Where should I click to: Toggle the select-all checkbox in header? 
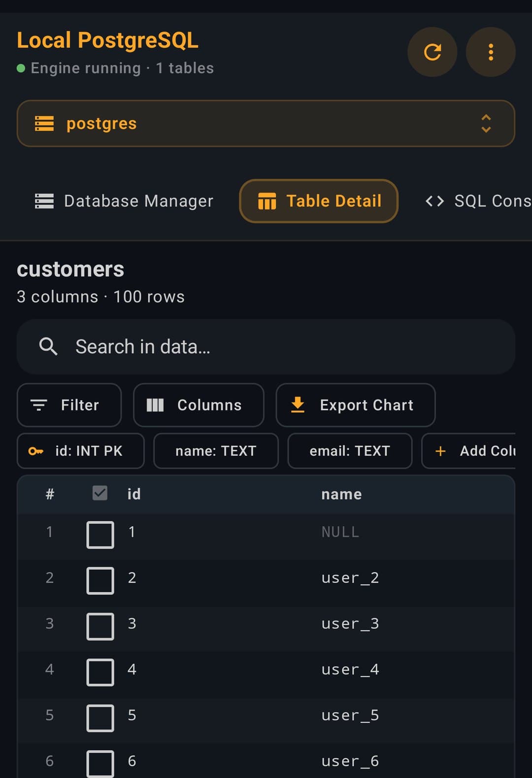100,493
